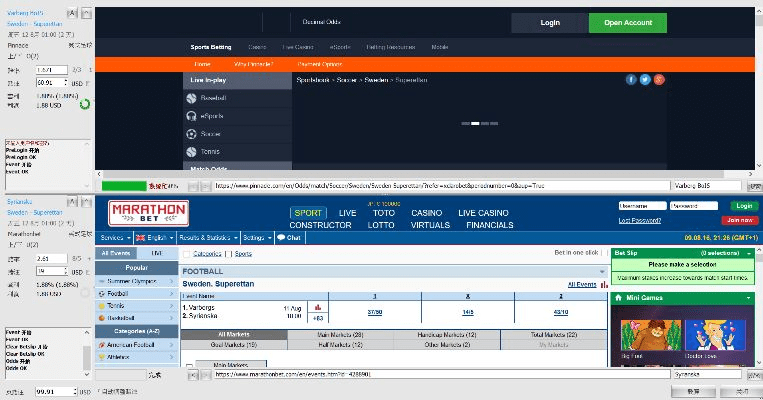
Task: Click the statistics bar chart icon for Varbergs match
Action: (317, 307)
